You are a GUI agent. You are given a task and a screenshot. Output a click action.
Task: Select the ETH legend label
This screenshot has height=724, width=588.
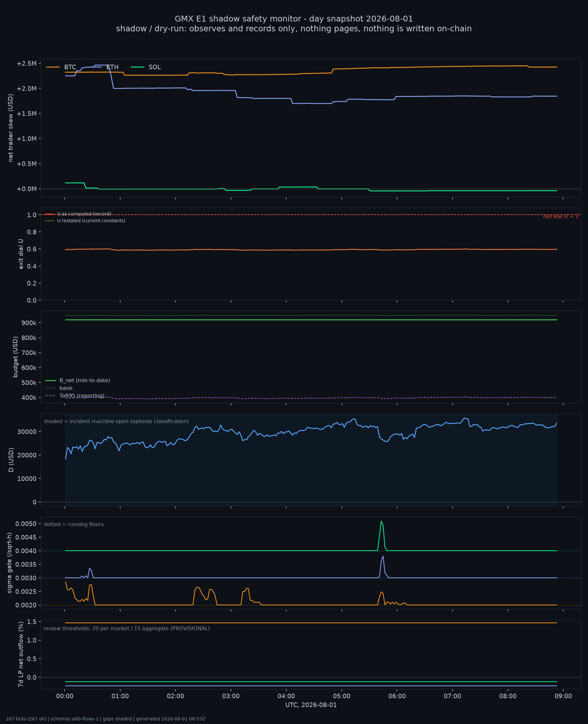(112, 67)
